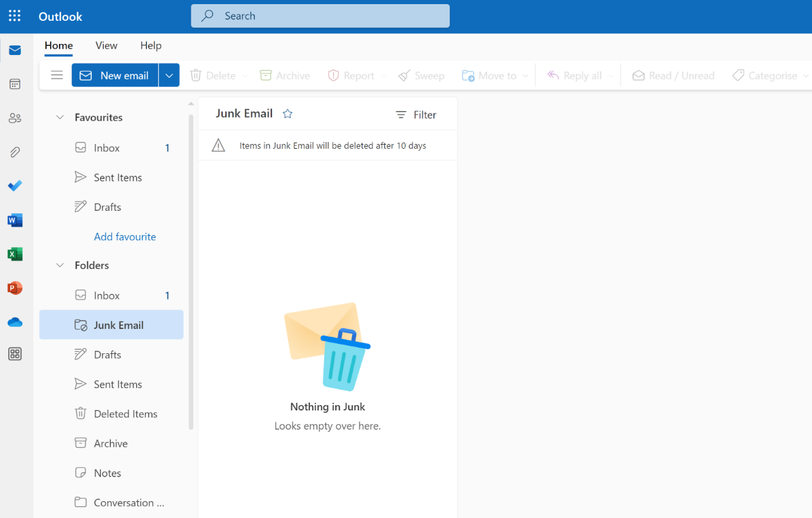Viewport: 812px width, 518px height.
Task: Collapse the Folders section
Action: 60,265
